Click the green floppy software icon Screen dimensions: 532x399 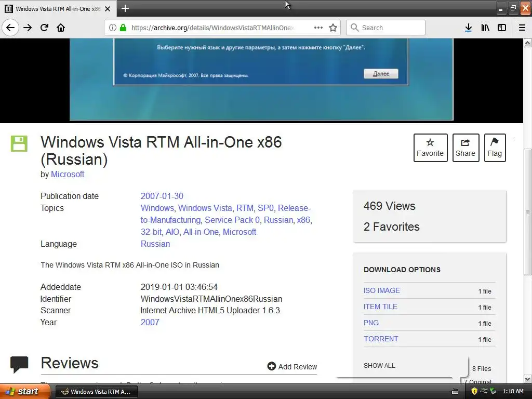click(19, 143)
